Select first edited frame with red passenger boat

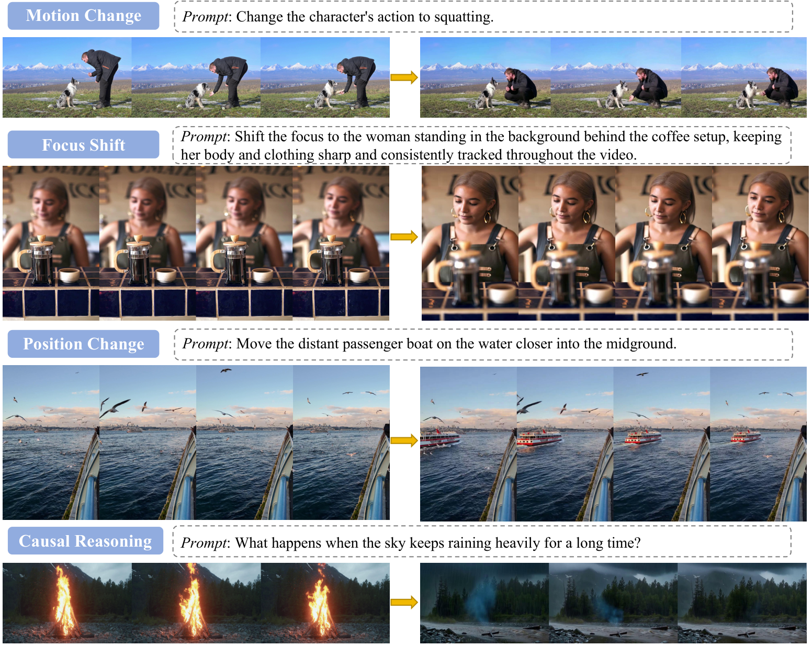pyautogui.click(x=468, y=444)
